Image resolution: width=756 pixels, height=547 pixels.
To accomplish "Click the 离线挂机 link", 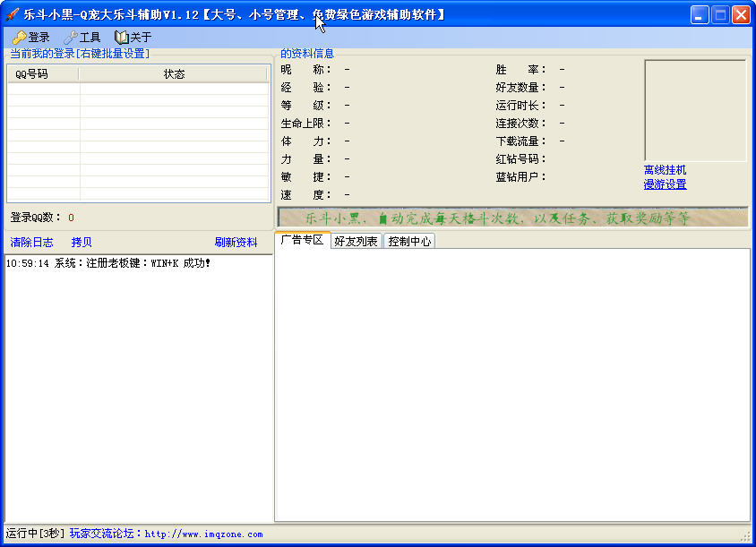I will point(665,169).
